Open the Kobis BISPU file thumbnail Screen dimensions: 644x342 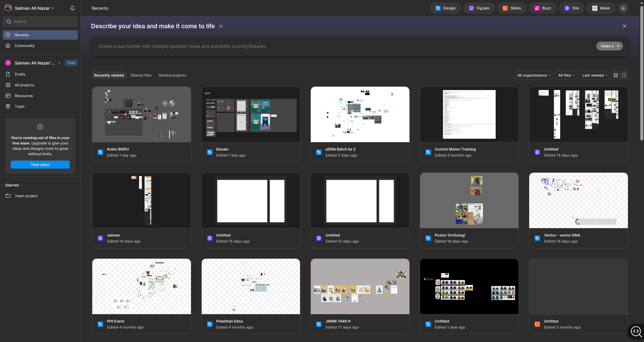[x=141, y=114]
